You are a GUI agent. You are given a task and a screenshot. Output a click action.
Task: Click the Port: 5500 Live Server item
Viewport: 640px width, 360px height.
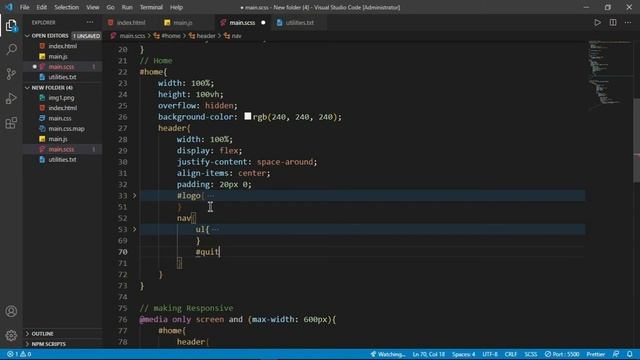(562, 354)
